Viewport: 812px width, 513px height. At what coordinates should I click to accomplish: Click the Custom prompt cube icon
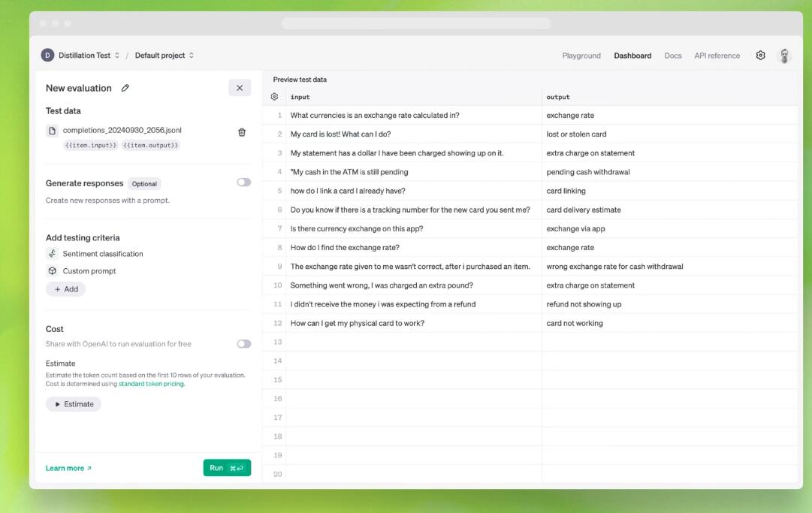tap(52, 271)
